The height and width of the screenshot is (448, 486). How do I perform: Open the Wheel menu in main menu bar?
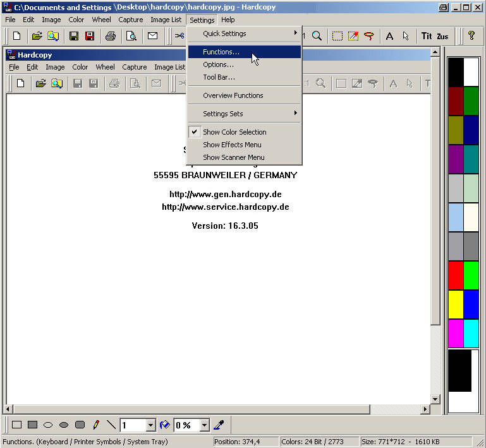(x=101, y=20)
